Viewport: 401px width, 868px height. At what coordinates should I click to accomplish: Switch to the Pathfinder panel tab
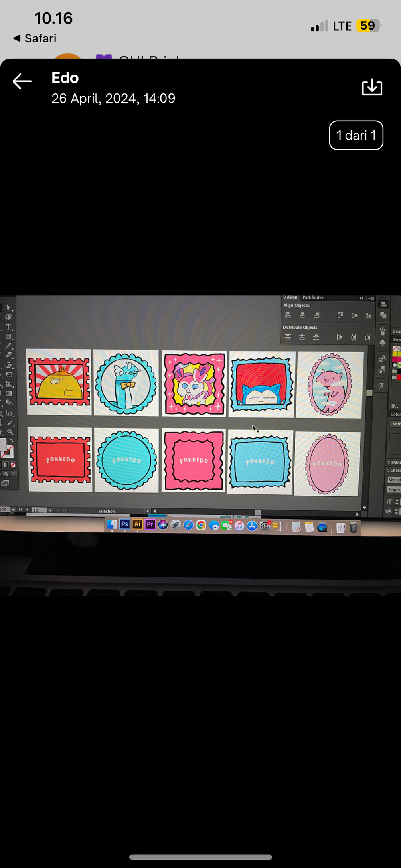[313, 297]
